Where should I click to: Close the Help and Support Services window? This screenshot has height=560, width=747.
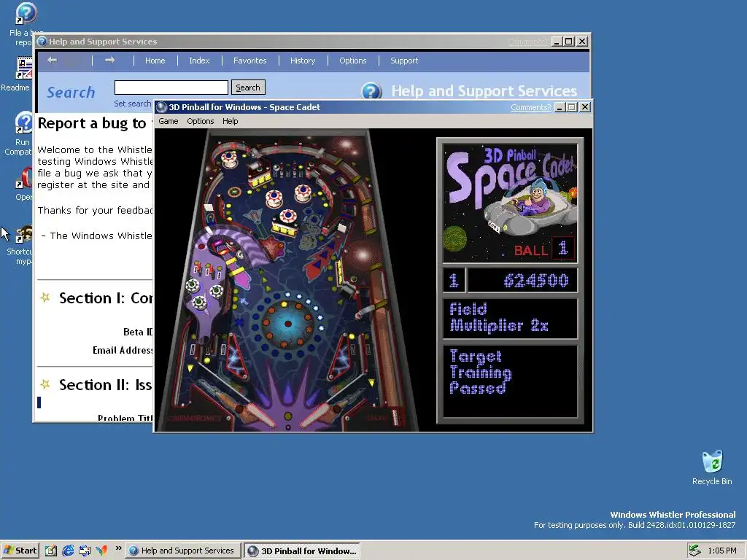[x=581, y=42]
